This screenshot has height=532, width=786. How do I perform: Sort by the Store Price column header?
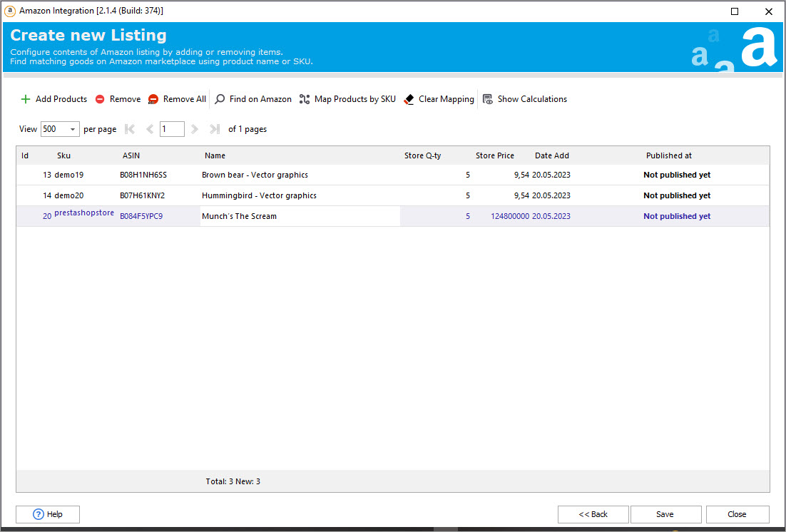click(494, 155)
